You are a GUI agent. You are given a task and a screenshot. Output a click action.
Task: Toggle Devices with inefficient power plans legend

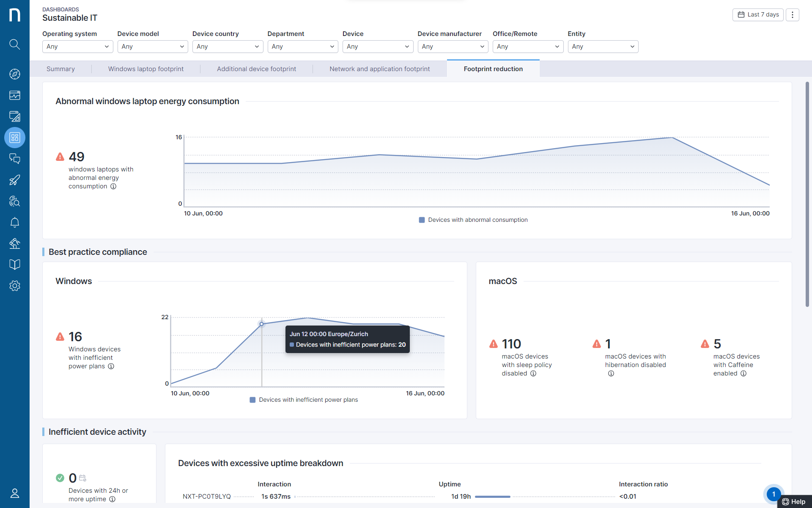tap(304, 400)
